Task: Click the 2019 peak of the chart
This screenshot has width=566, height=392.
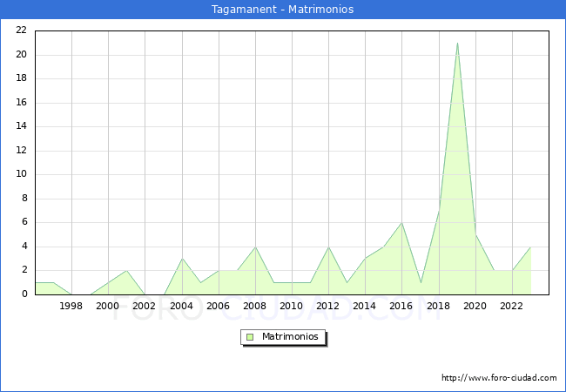Action: coord(457,43)
